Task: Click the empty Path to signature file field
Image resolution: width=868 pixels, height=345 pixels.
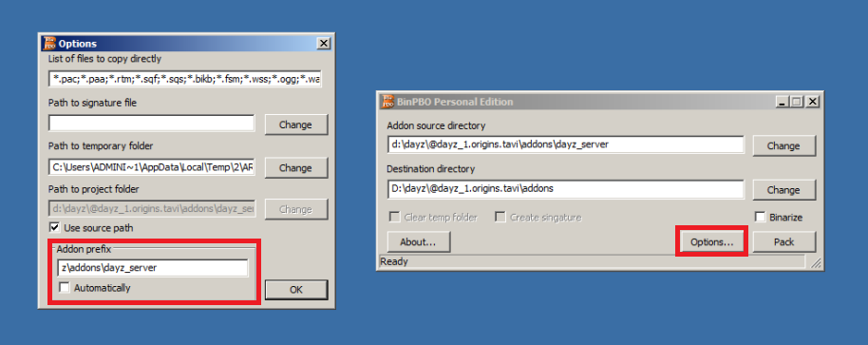Action: pyautogui.click(x=152, y=123)
